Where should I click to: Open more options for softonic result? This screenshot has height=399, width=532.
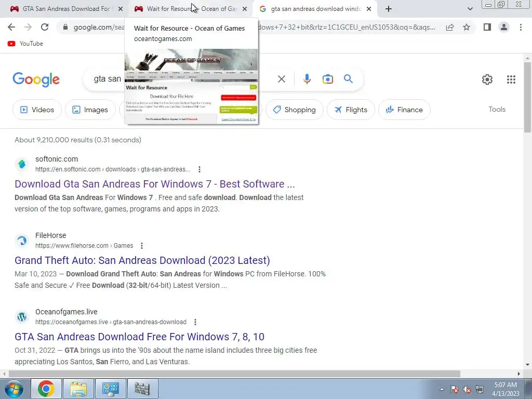pyautogui.click(x=199, y=169)
